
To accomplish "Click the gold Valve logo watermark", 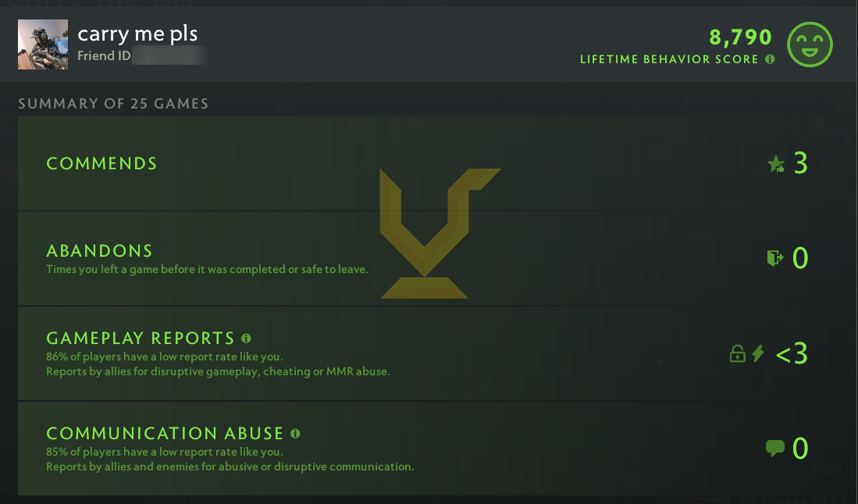I will pyautogui.click(x=440, y=232).
